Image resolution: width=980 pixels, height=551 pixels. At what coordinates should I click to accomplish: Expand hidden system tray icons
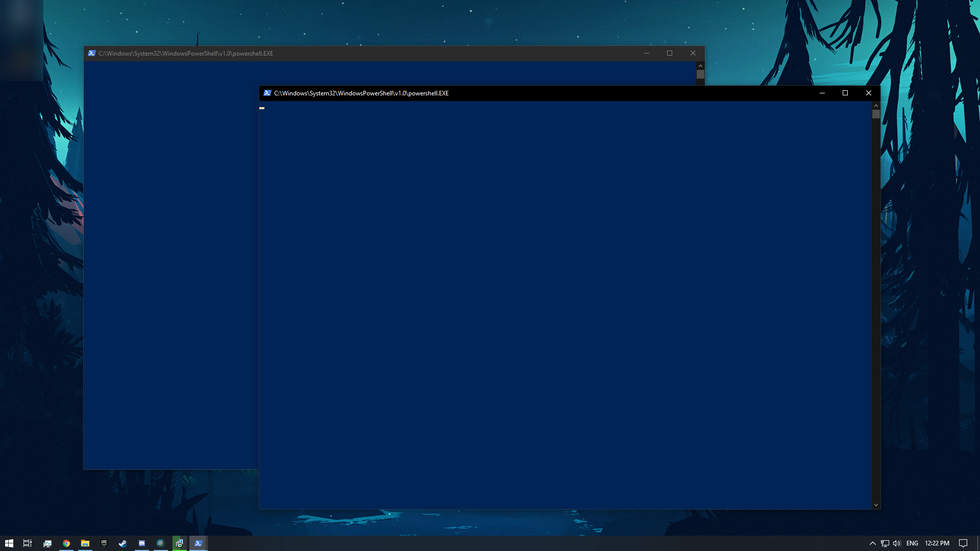coord(872,543)
